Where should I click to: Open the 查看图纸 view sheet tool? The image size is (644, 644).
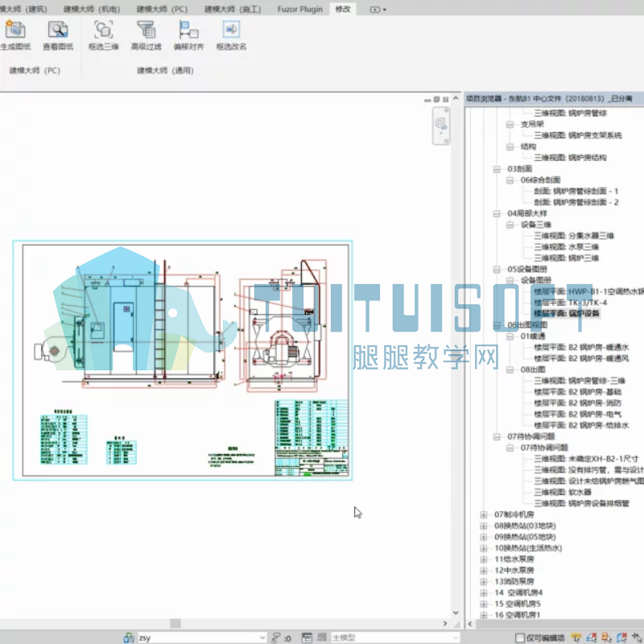click(58, 30)
